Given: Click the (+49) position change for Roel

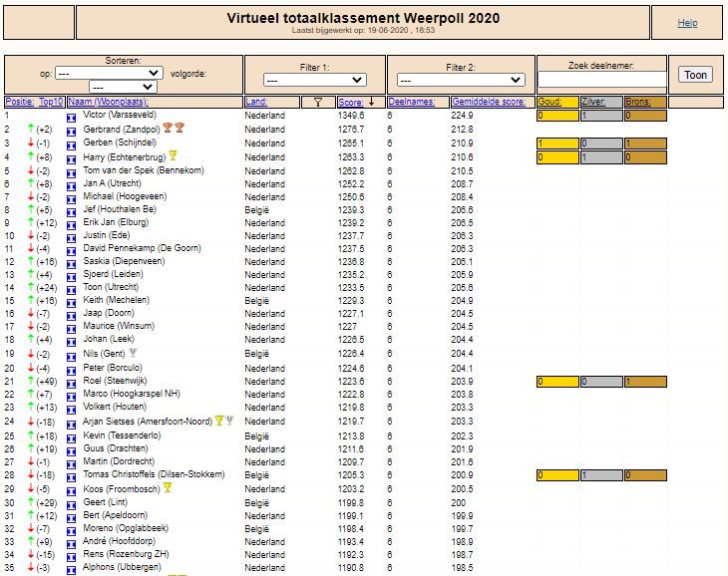Looking at the screenshot, I should click(x=47, y=382).
